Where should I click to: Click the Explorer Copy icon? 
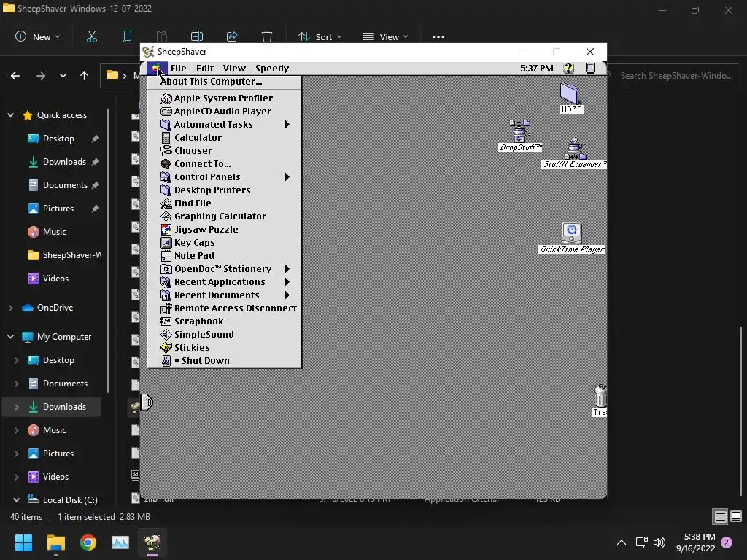(127, 36)
